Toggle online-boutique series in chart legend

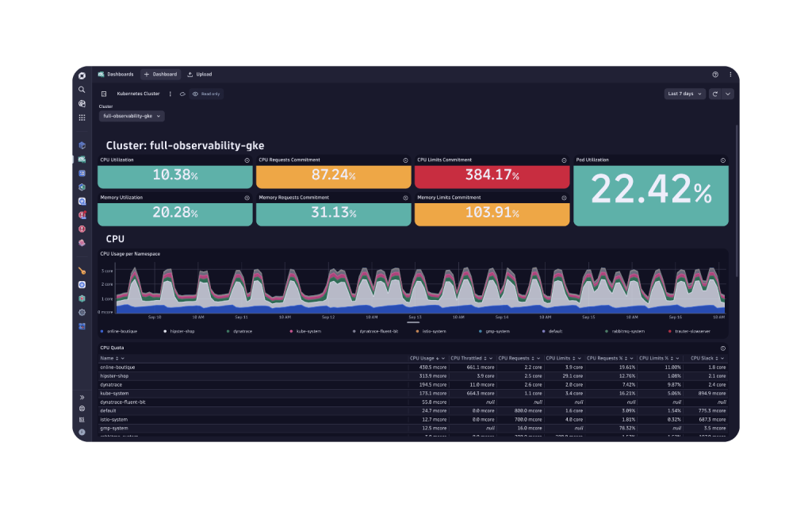click(x=120, y=331)
